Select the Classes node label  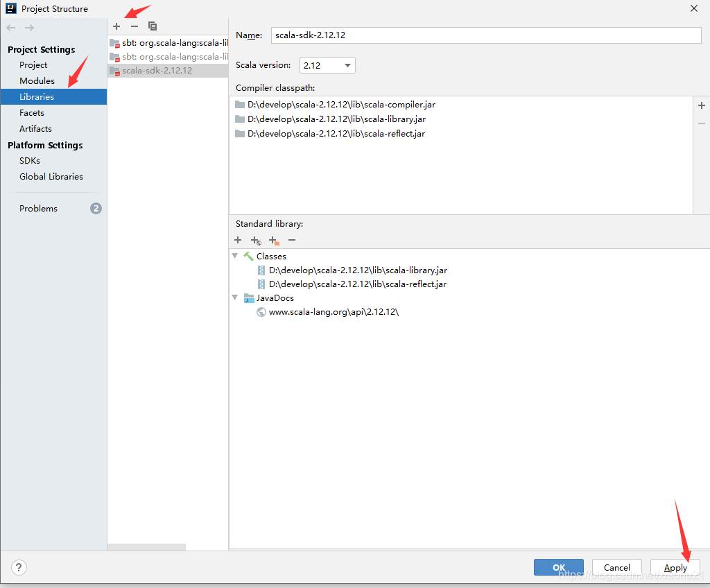pos(271,257)
